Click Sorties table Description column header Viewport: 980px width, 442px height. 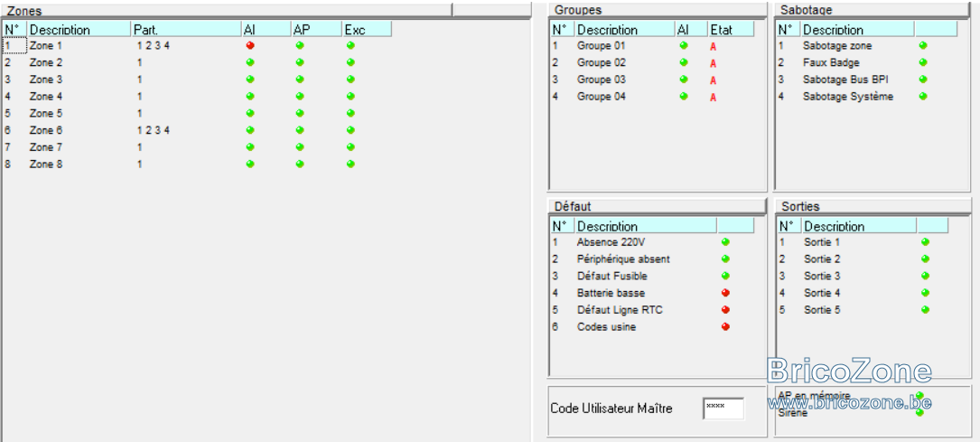click(859, 226)
